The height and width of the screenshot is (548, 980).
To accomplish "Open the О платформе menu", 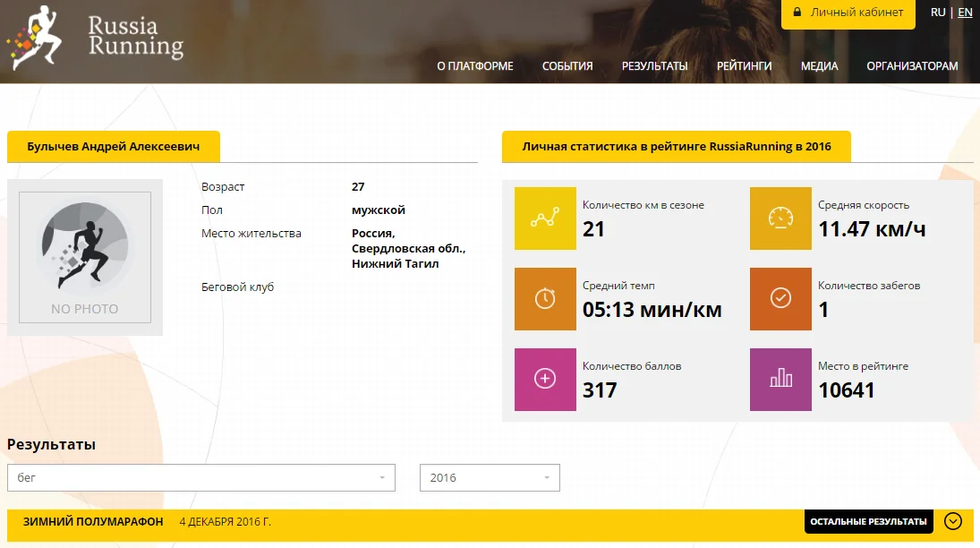I will click(x=474, y=66).
